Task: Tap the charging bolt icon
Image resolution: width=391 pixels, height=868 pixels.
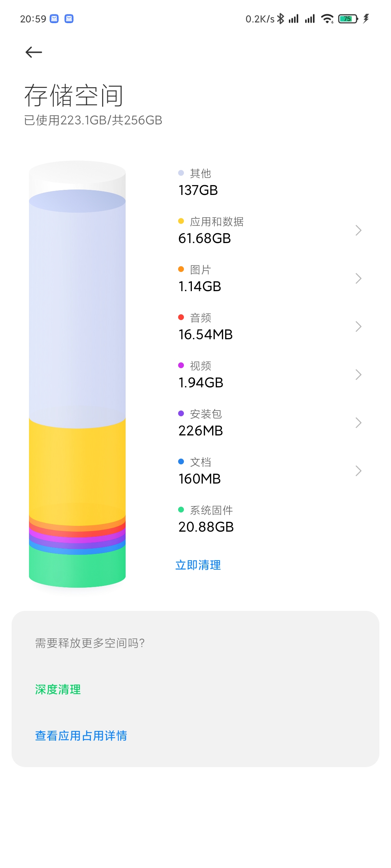Action: click(366, 18)
